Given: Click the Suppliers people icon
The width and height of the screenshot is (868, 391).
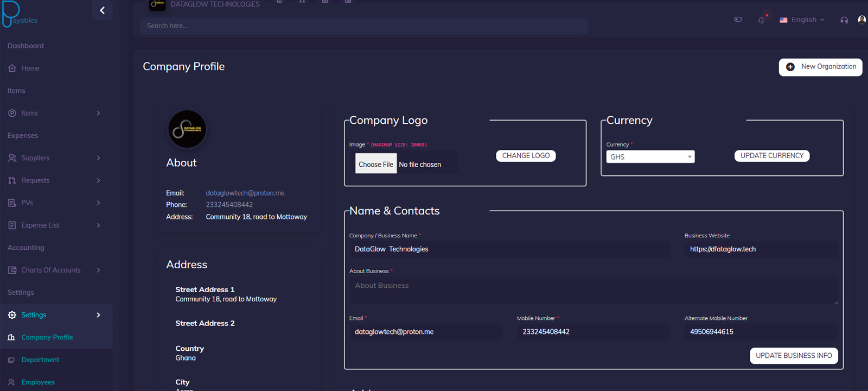Looking at the screenshot, I should [12, 158].
